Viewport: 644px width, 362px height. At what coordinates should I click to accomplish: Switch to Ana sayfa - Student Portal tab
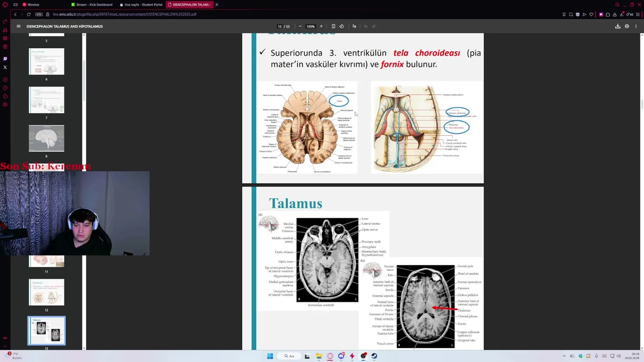tap(141, 5)
